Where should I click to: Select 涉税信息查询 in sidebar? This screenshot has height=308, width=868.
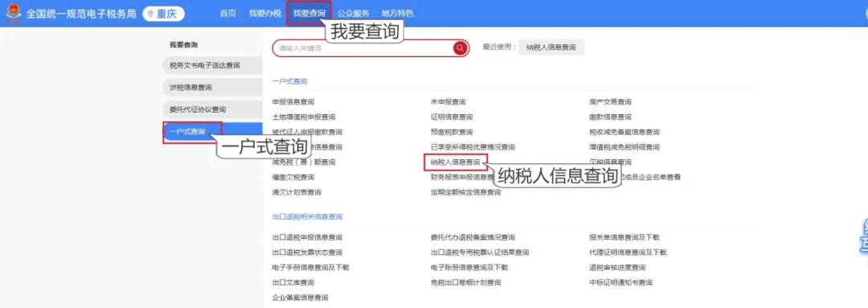click(x=211, y=88)
